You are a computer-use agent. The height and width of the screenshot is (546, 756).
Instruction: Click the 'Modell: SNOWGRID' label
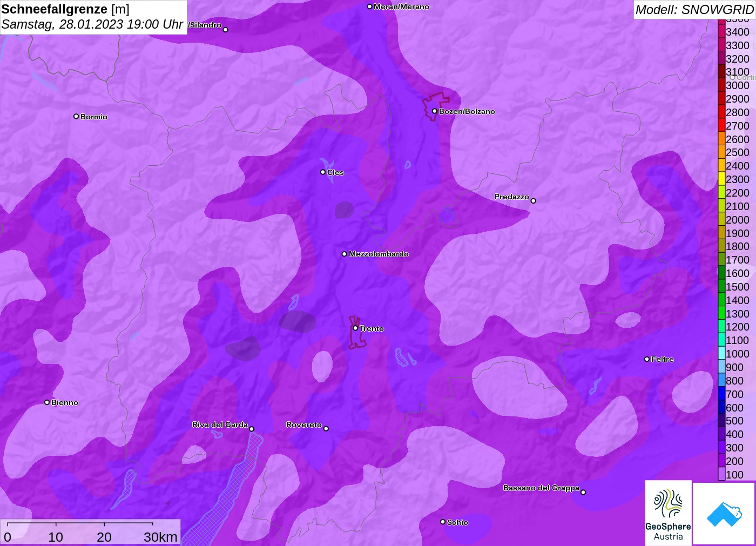pyautogui.click(x=694, y=10)
